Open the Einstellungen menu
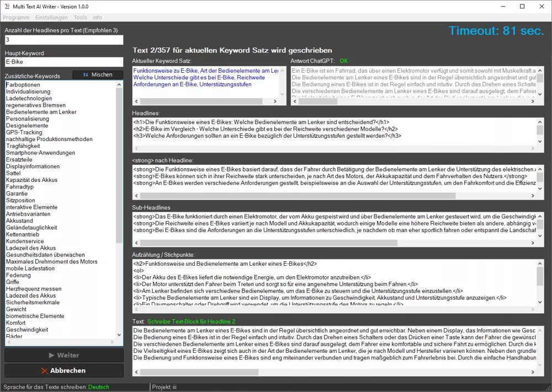This screenshot has height=392, width=552. (x=51, y=17)
